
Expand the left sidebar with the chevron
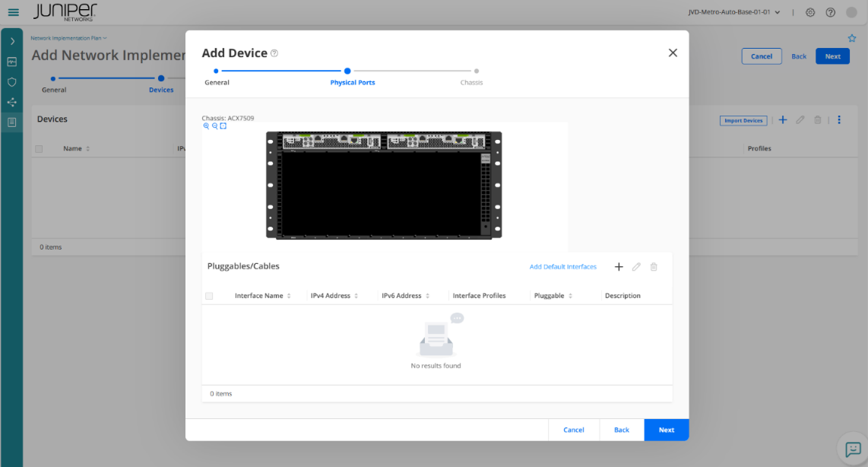pos(11,42)
